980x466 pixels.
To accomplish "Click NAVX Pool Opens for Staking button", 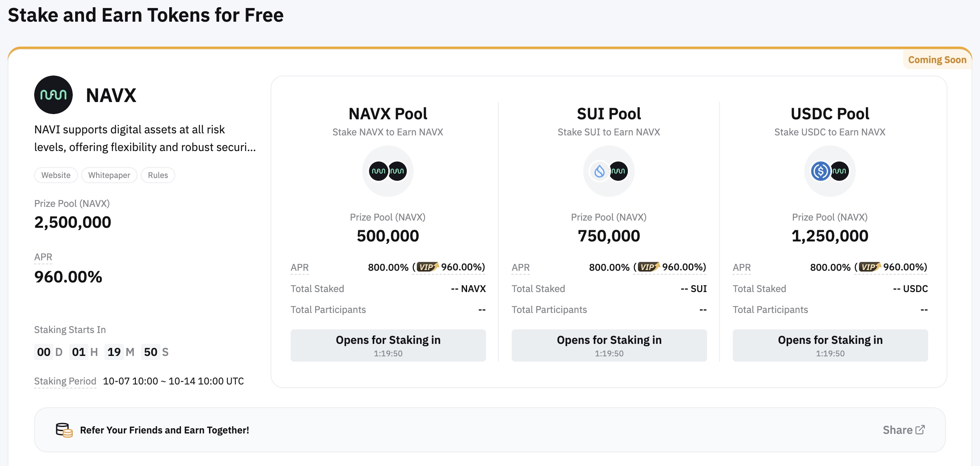I will coord(388,345).
